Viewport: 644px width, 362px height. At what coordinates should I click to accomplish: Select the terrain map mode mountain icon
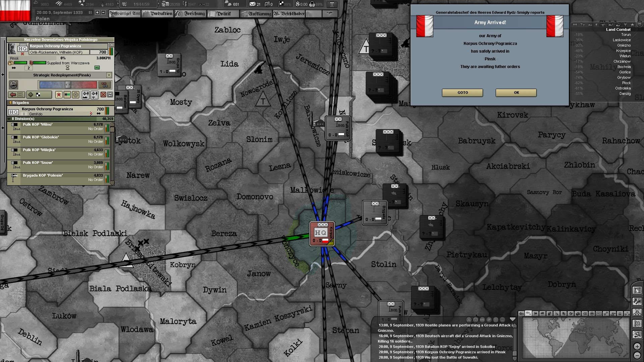521,314
